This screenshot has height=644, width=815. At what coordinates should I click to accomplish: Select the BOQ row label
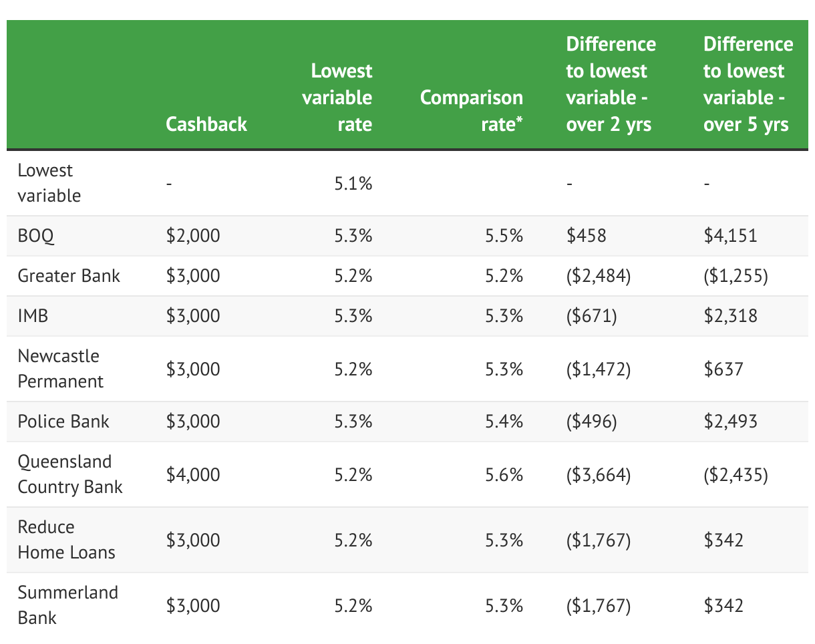pyautogui.click(x=36, y=236)
